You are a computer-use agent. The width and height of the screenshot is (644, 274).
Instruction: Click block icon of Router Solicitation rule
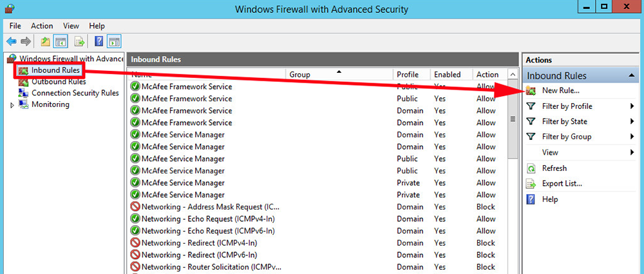(135, 267)
